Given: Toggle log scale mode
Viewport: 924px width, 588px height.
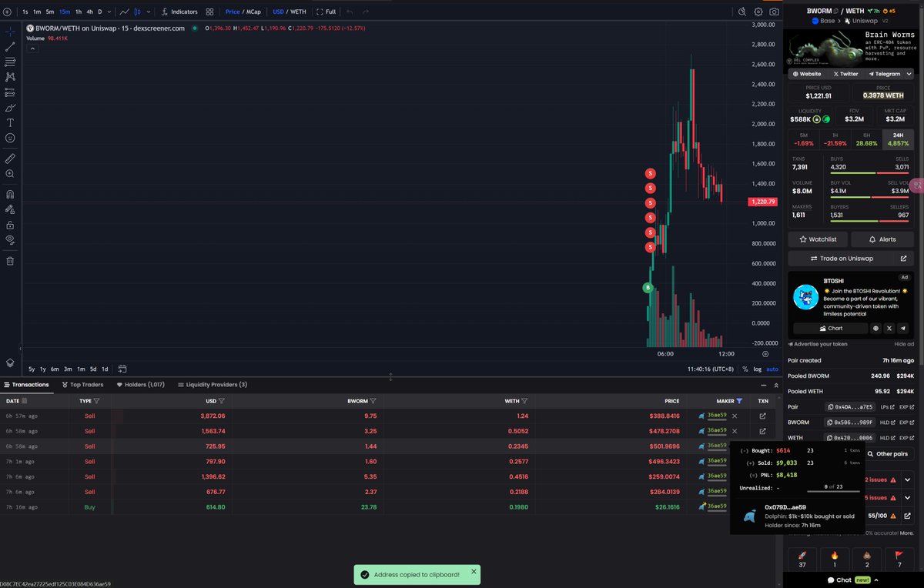Looking at the screenshot, I should click(x=756, y=369).
